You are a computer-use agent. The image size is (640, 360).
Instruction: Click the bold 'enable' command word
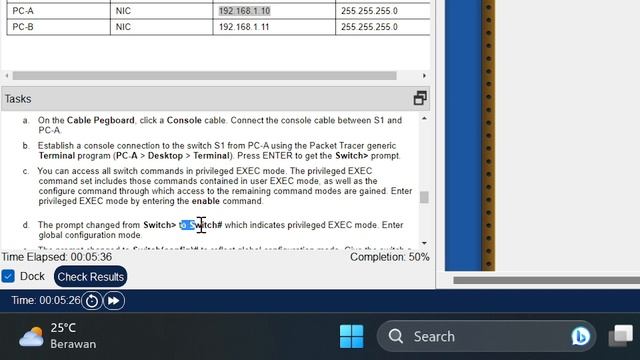click(x=206, y=201)
